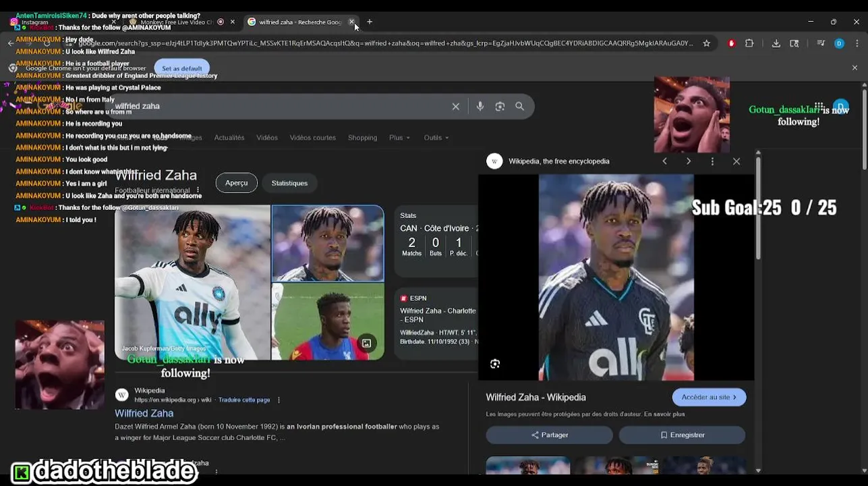Click the Enregistrer button
The width and height of the screenshot is (868, 486).
(682, 435)
